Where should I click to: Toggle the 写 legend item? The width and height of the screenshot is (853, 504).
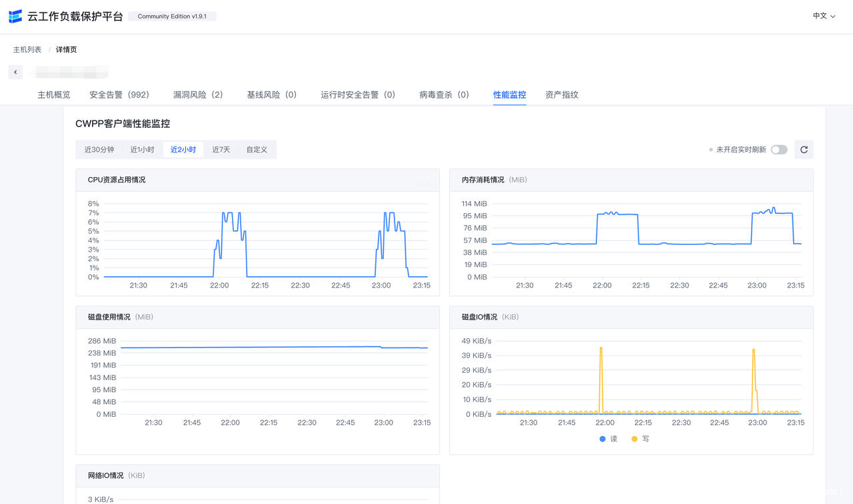(x=640, y=439)
